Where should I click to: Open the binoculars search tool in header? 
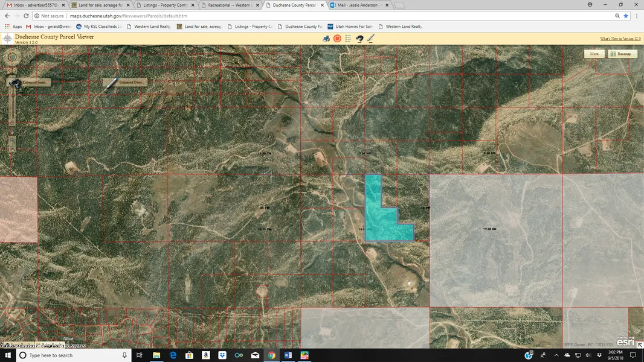(x=359, y=39)
